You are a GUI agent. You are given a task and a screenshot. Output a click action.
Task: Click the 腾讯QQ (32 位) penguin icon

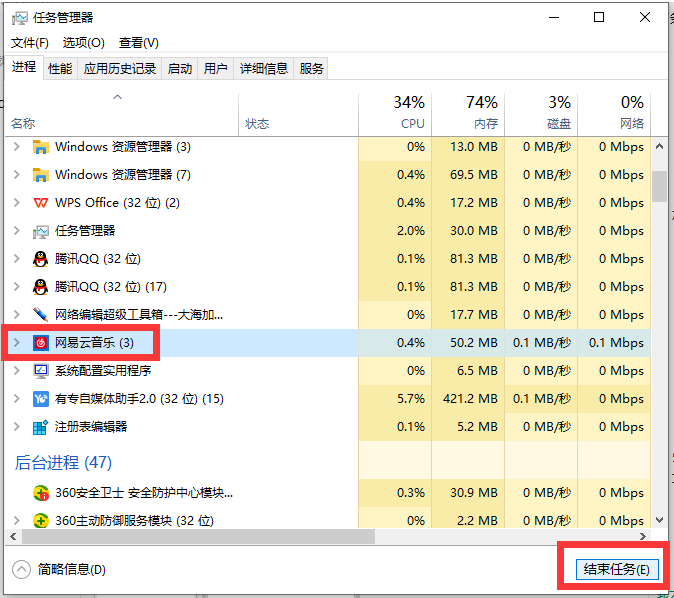[x=40, y=259]
